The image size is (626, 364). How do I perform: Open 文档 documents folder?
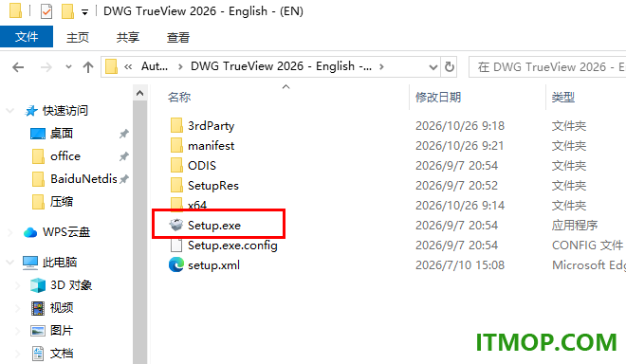coord(61,354)
